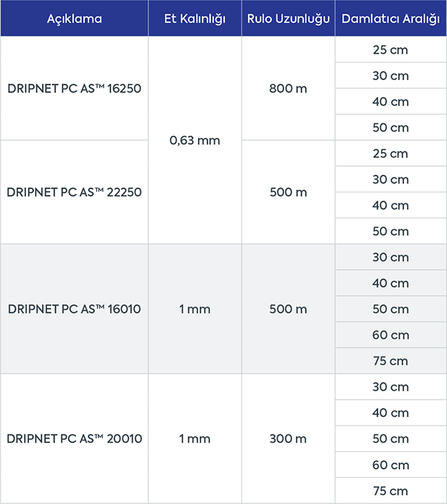The image size is (447, 504).
Task: Click 50 cm spacing for DRIPNET 22250
Action: coord(390,231)
